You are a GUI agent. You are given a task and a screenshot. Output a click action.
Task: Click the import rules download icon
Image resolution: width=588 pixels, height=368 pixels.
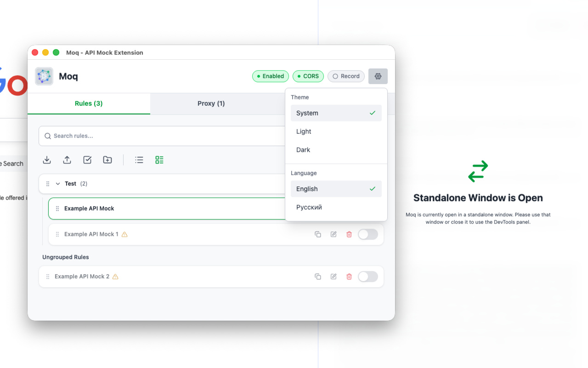[x=47, y=160]
